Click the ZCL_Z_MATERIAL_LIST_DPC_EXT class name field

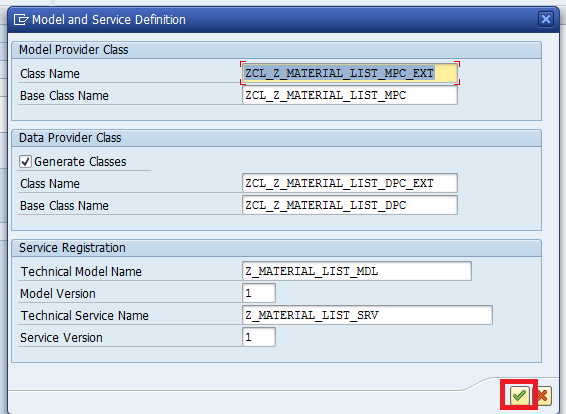(x=350, y=183)
